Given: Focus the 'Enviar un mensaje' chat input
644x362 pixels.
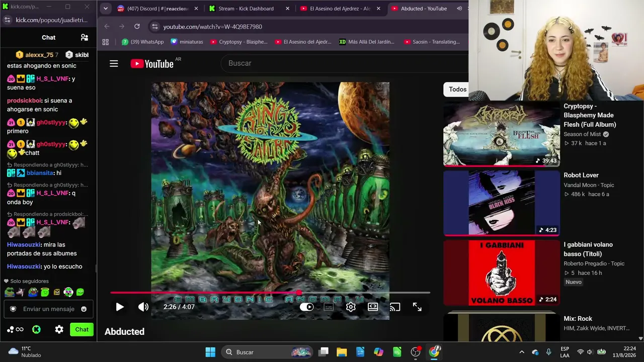Looking at the screenshot, I should 49,309.
